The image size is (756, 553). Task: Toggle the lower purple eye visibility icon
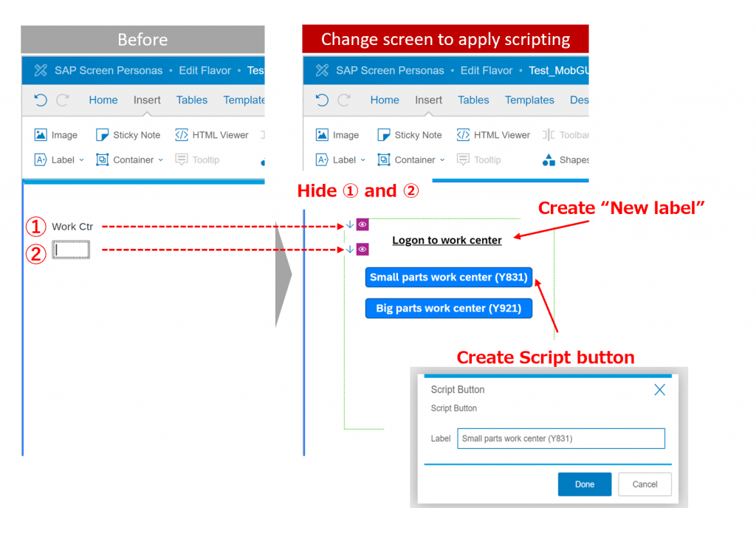(x=362, y=250)
